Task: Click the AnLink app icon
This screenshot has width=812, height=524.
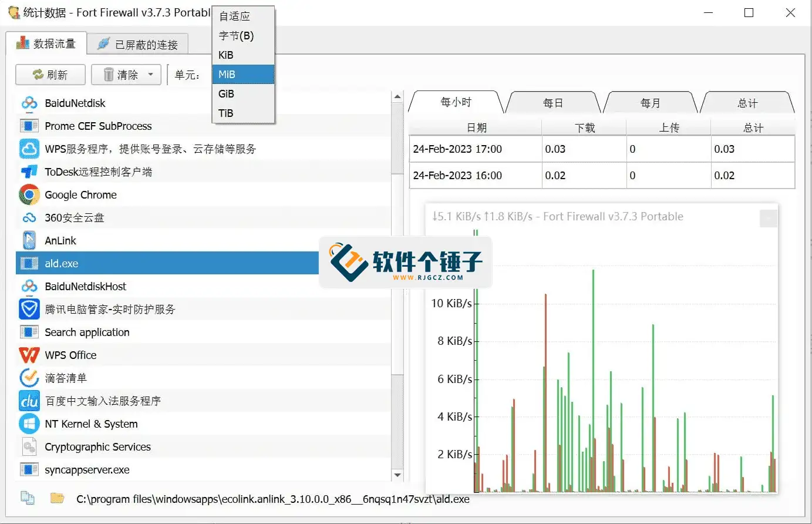Action: [x=29, y=240]
